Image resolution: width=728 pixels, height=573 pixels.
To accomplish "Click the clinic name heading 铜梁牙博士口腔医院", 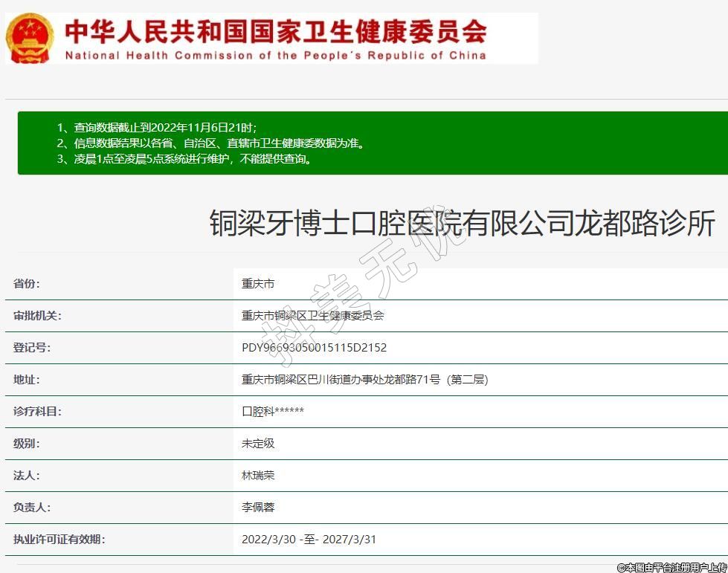I will tap(462, 223).
